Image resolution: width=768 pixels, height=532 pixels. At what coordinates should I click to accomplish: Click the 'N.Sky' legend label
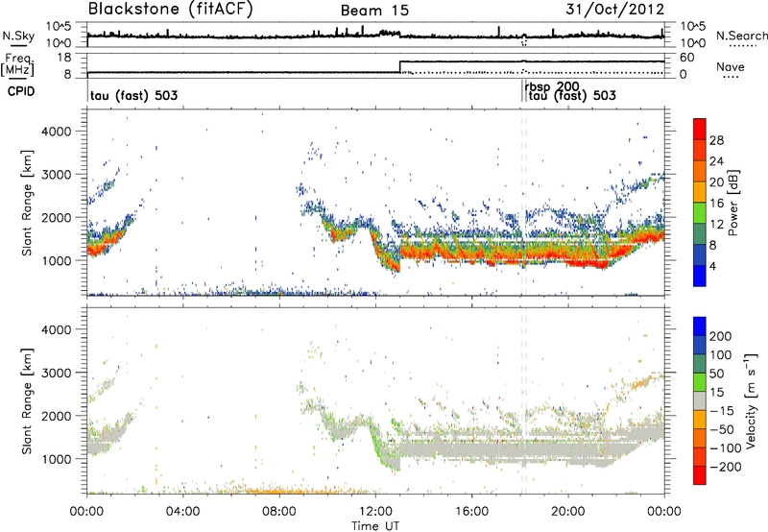click(x=18, y=36)
